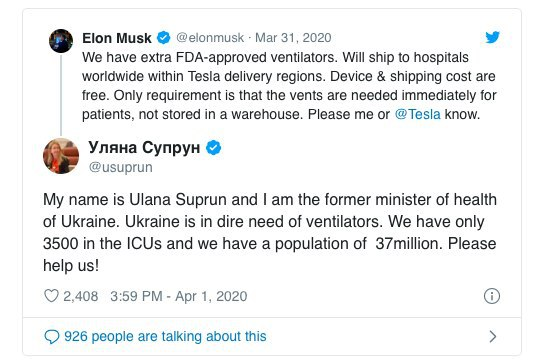556x364 pixels.
Task: Click Elon Musk's quoted tweet text
Action: [289, 86]
